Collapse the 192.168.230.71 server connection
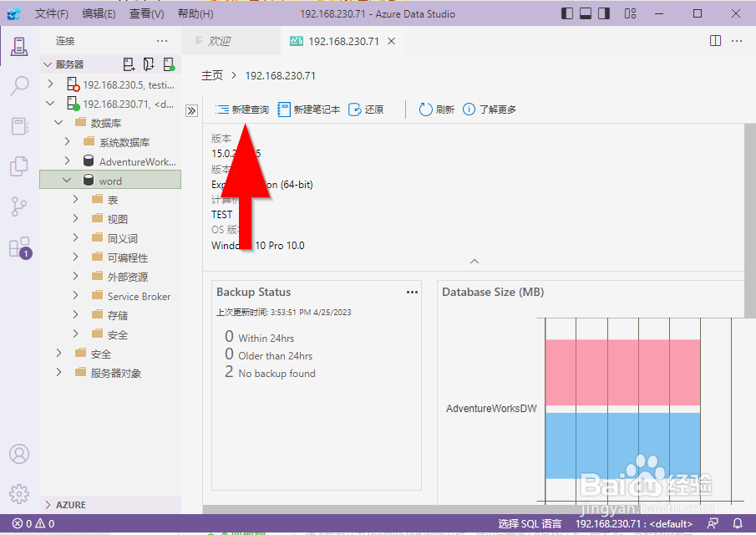756x535 pixels. (50, 103)
